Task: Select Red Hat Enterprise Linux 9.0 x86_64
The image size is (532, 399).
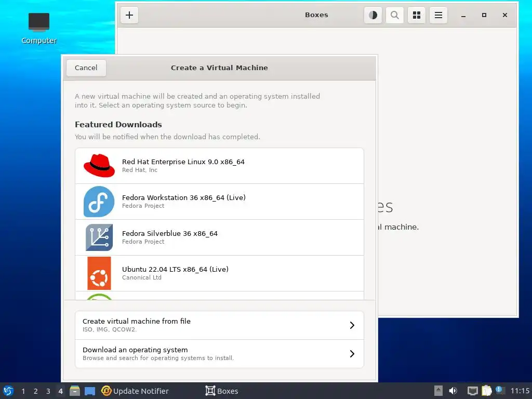Action: click(x=220, y=166)
